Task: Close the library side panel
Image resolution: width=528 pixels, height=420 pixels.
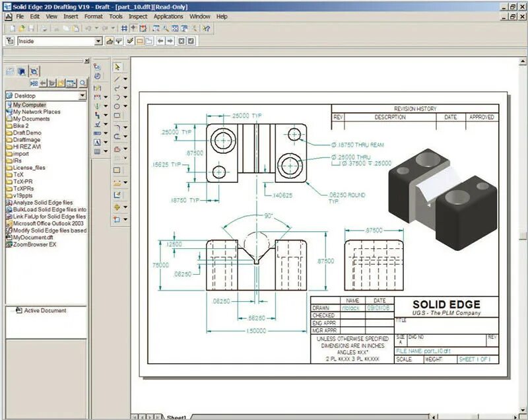Action: pos(86,61)
